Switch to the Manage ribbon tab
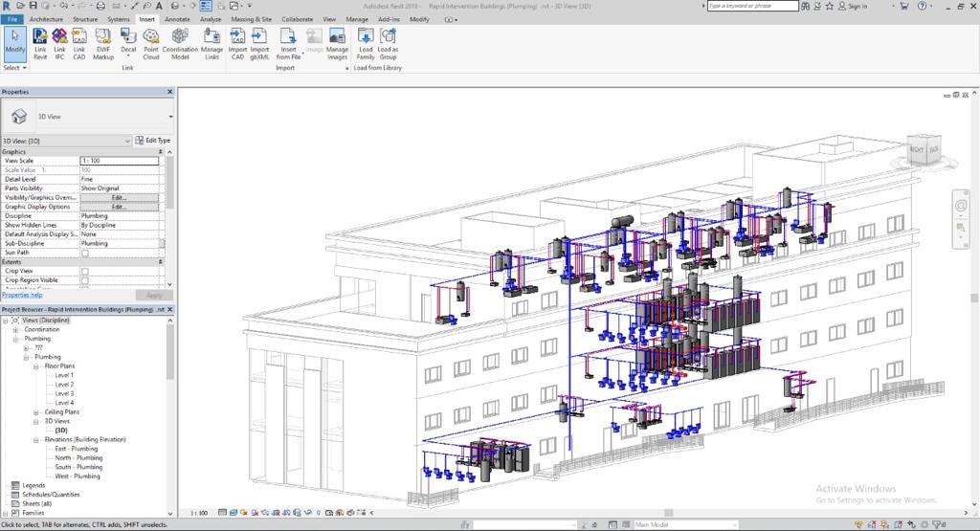The image size is (980, 531). tap(357, 19)
